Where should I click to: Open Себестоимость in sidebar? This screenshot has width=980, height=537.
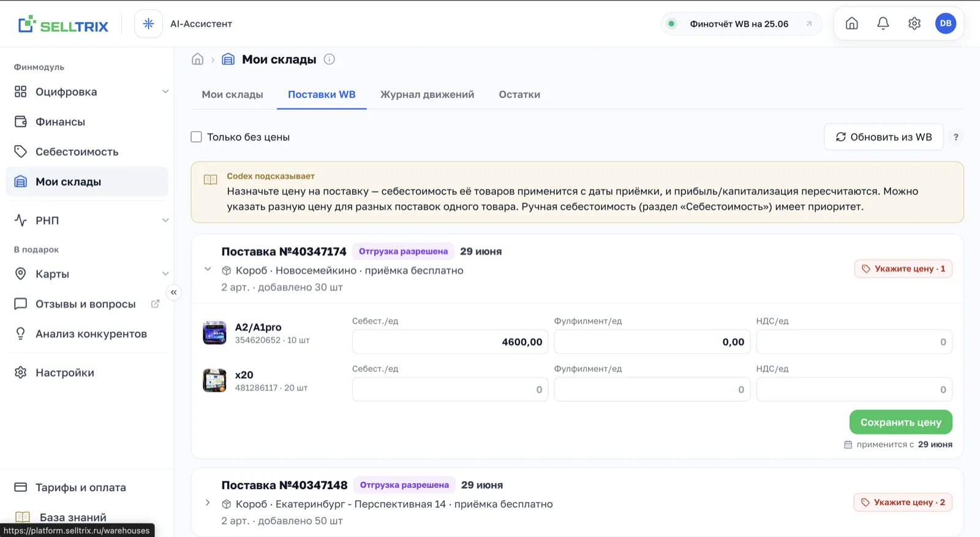[87, 152]
